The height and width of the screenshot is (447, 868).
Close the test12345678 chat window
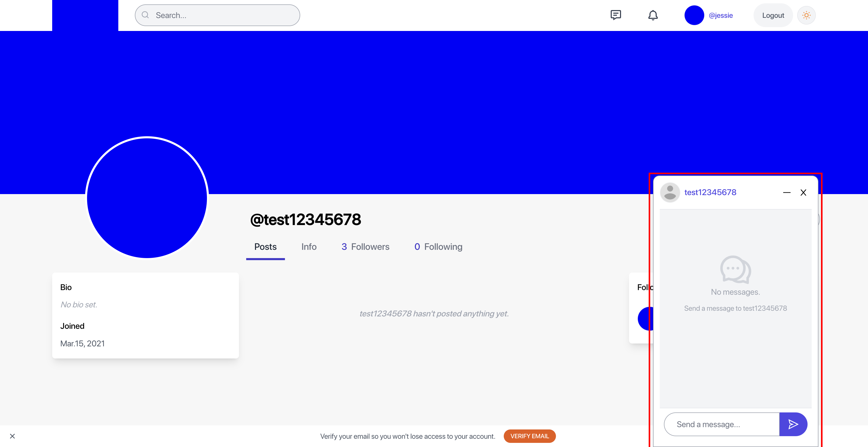pyautogui.click(x=803, y=193)
